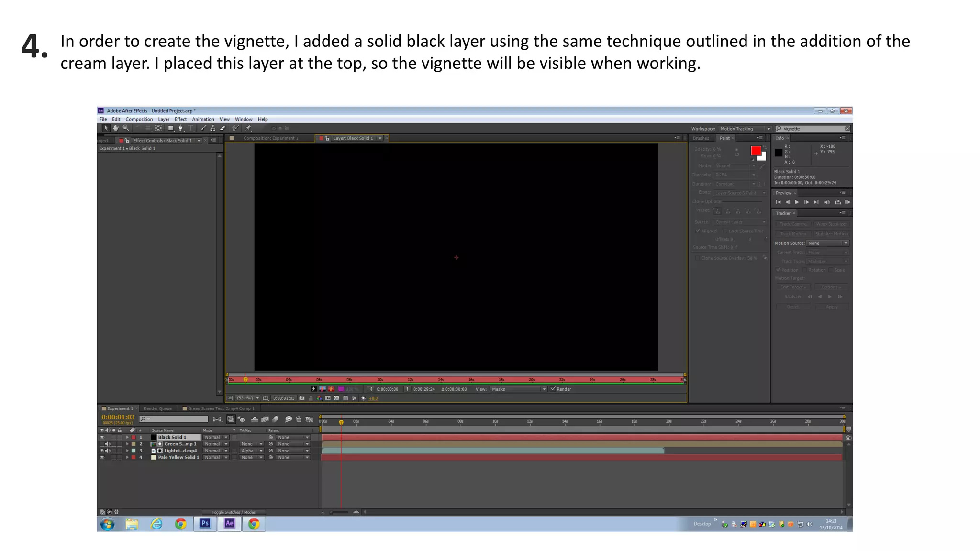Open the Workspace Motion Tracking dropdown
This screenshot has width=980, height=551.
pos(745,129)
